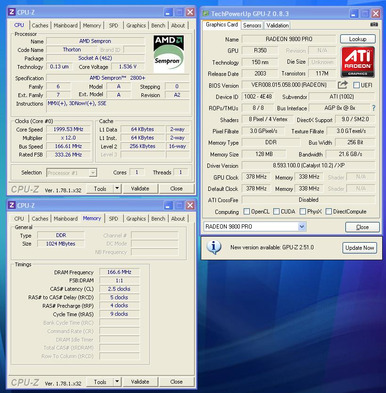Click Update Now for GPU-Z
Image resolution: width=386 pixels, height=393 pixels.
tap(359, 248)
